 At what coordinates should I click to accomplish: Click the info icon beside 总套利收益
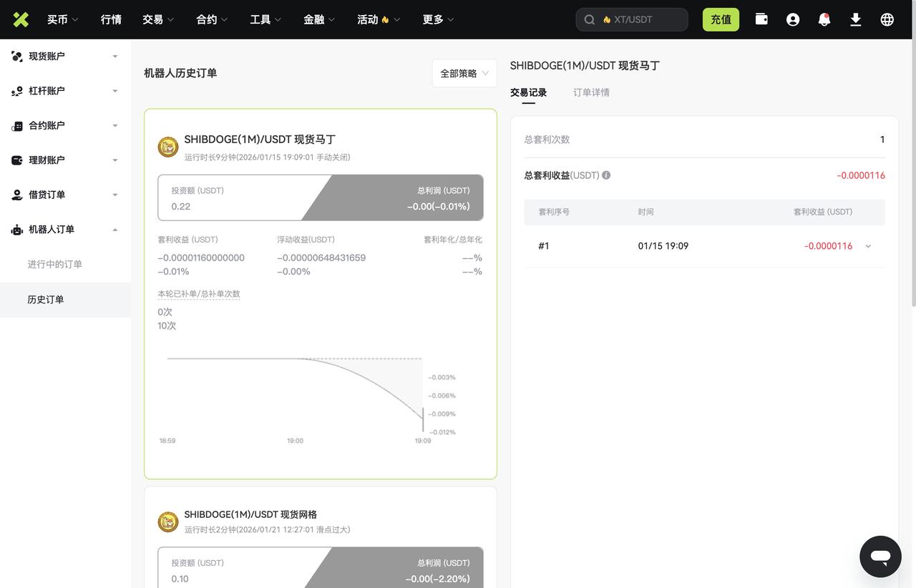pos(606,175)
